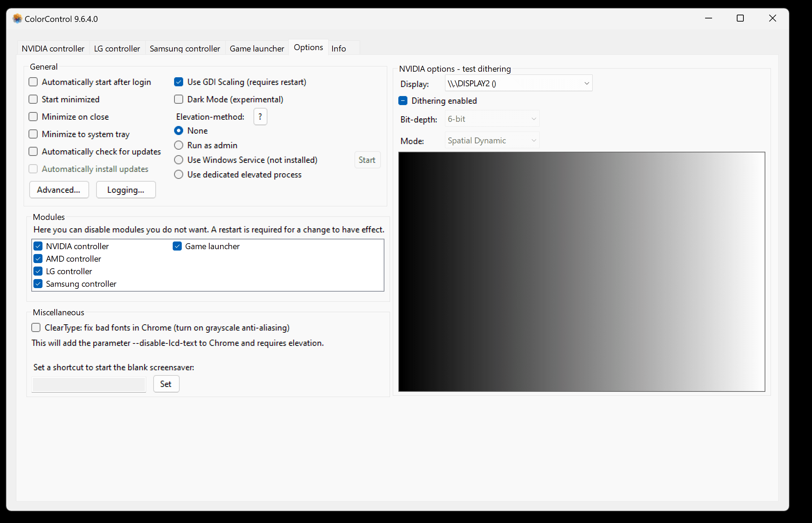
Task: Open the Display dropdown showing DISPLAY2
Action: point(518,83)
